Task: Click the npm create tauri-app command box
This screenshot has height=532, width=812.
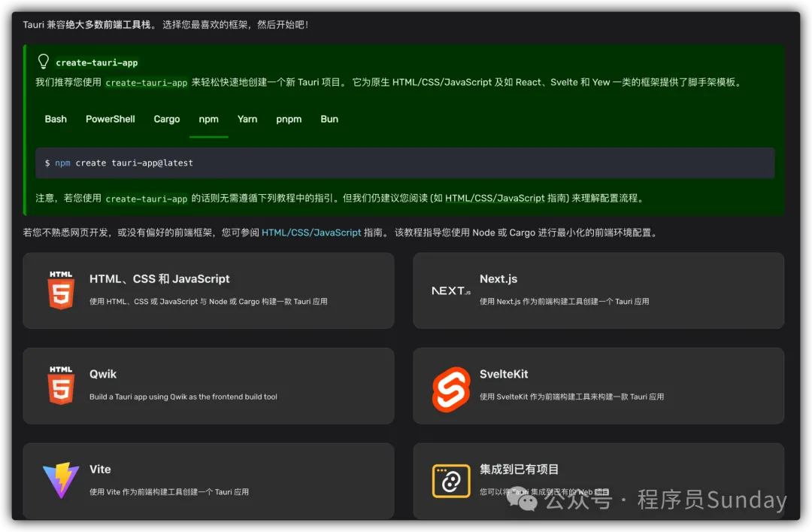Action: [x=404, y=163]
